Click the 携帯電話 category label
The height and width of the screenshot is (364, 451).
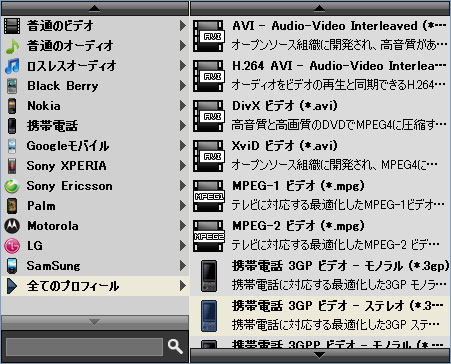[x=52, y=126]
